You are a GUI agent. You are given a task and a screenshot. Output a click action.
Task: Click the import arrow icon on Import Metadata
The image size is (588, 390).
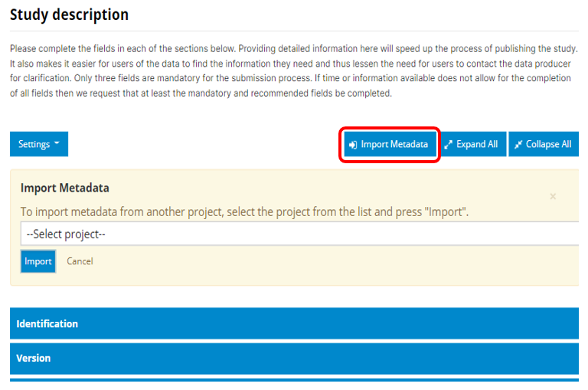pyautogui.click(x=353, y=145)
